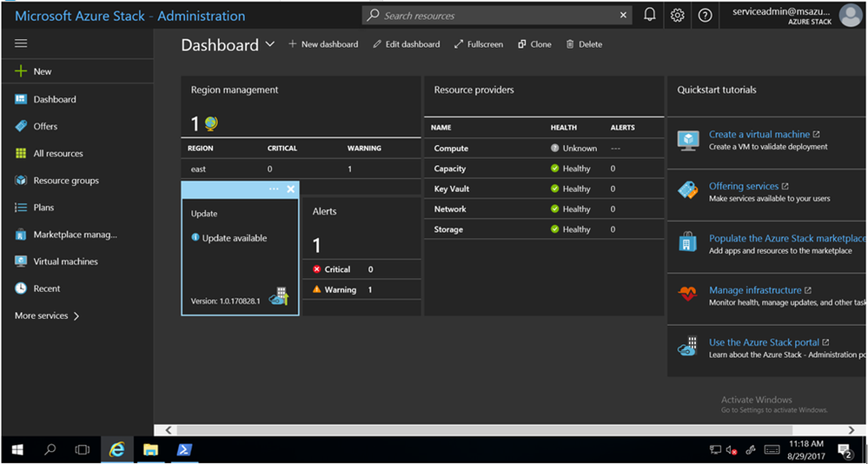Open the help question mark menu
868x464 pixels.
click(x=705, y=16)
